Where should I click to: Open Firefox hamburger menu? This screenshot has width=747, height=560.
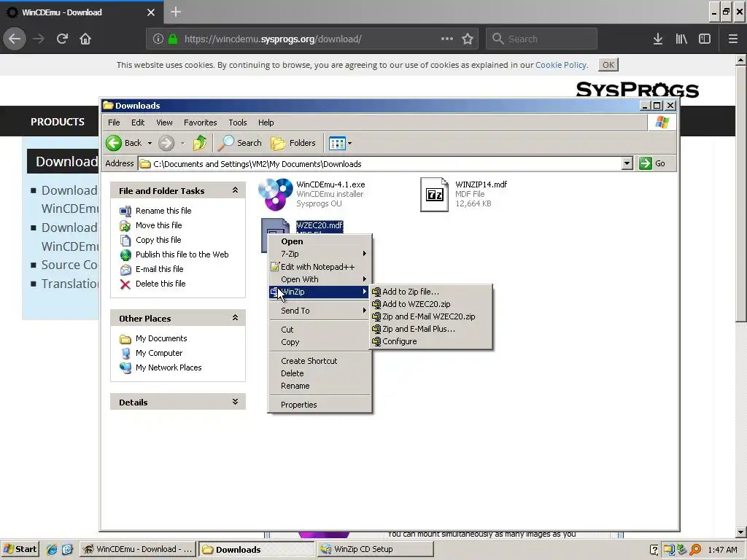click(x=732, y=39)
